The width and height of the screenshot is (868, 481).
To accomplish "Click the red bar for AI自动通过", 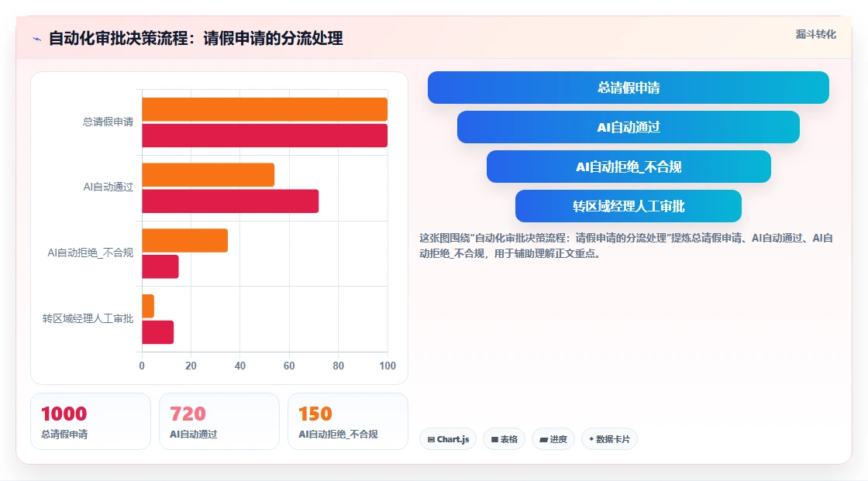I will tap(230, 201).
